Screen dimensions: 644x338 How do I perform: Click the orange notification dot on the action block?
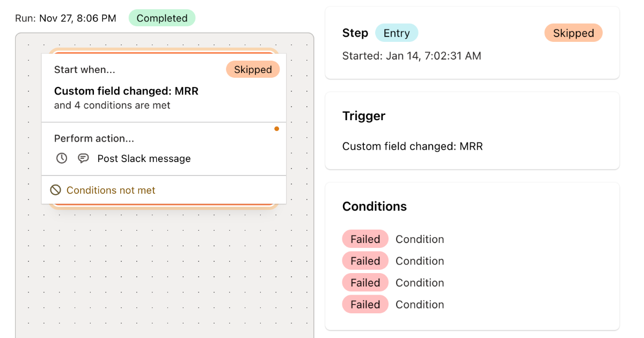[276, 129]
